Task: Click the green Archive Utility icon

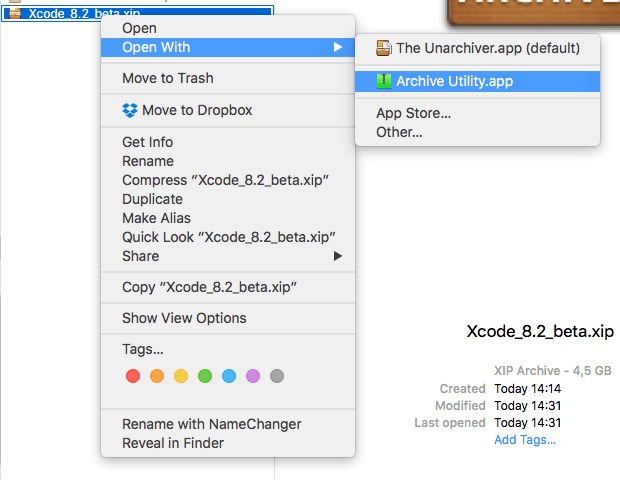Action: click(384, 81)
